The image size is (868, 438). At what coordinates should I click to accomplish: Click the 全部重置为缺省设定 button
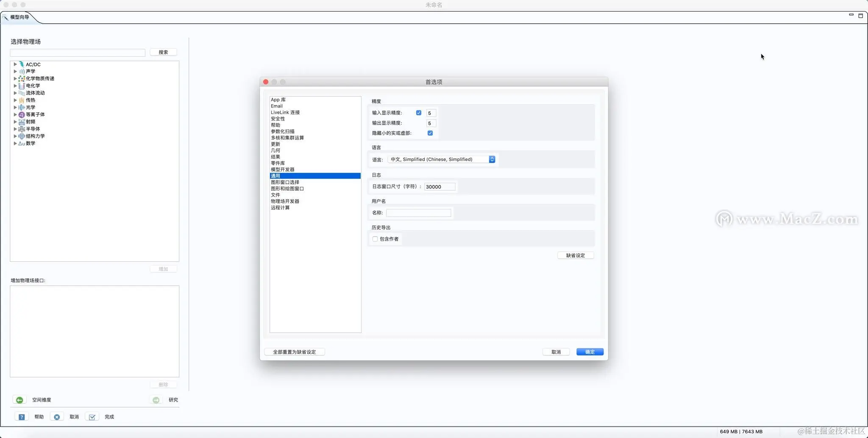pos(294,352)
